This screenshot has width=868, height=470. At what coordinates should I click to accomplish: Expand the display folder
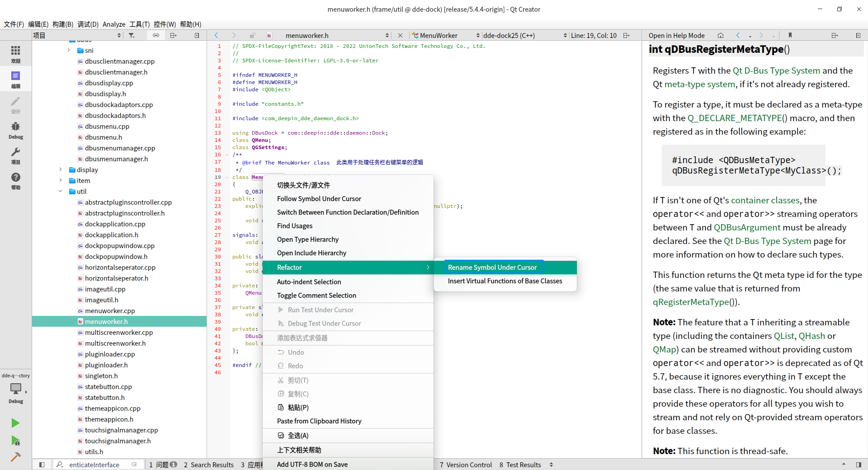pyautogui.click(x=61, y=170)
